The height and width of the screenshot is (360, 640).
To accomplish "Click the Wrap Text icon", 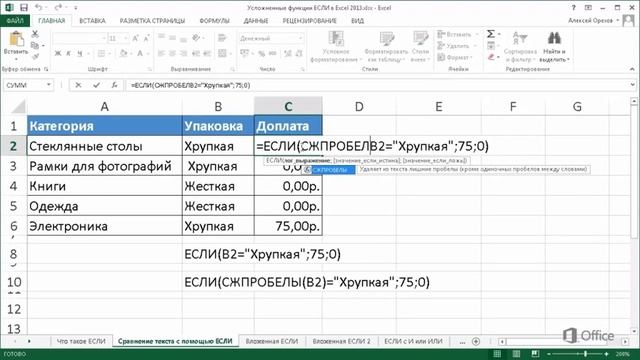I will pyautogui.click(x=222, y=38).
